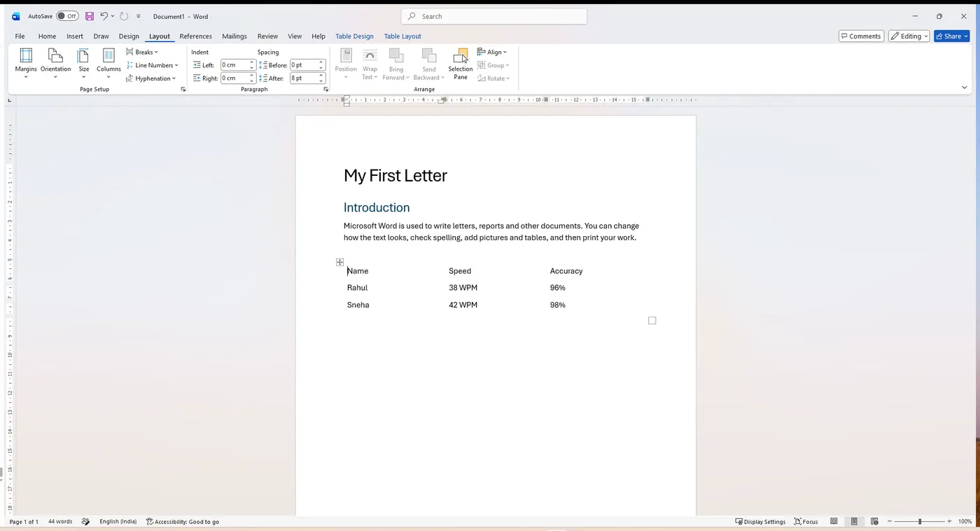Click the table resize handle
Screen dimensions: 980x531
click(x=652, y=320)
